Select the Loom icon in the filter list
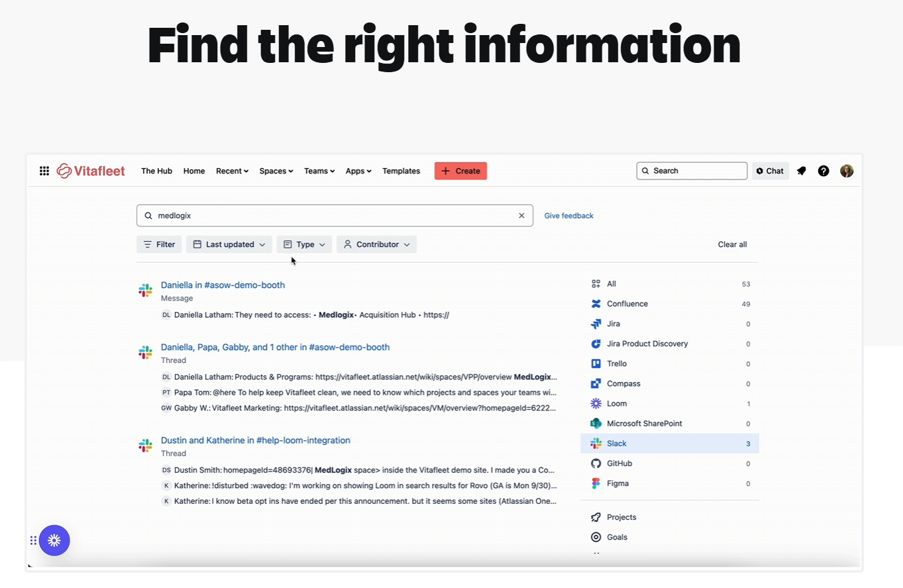 coord(596,403)
